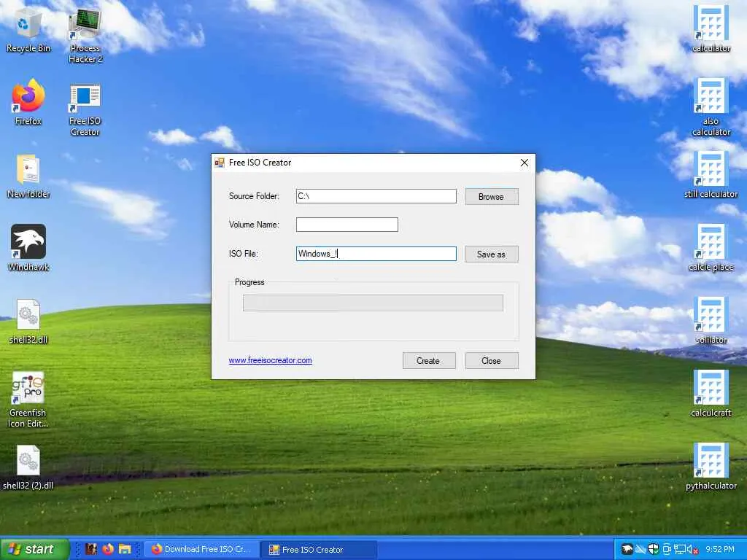747x560 pixels.
Task: Click the meeting camera tray icon
Action: click(667, 549)
